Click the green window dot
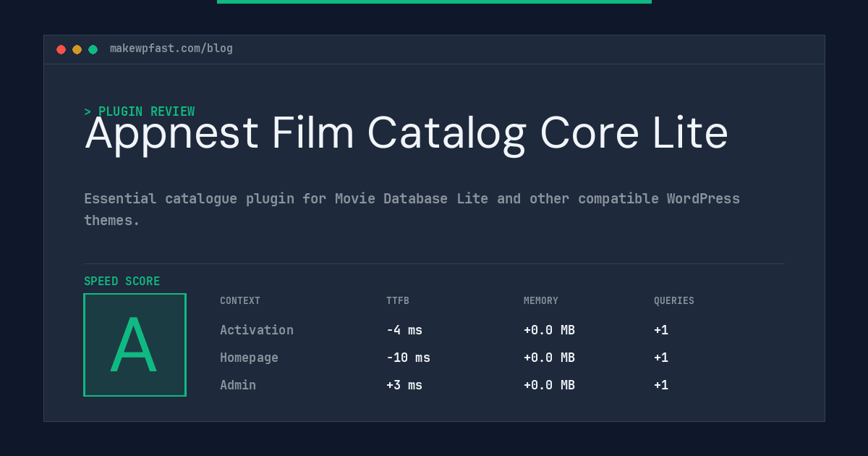The height and width of the screenshot is (456, 868). pos(93,49)
